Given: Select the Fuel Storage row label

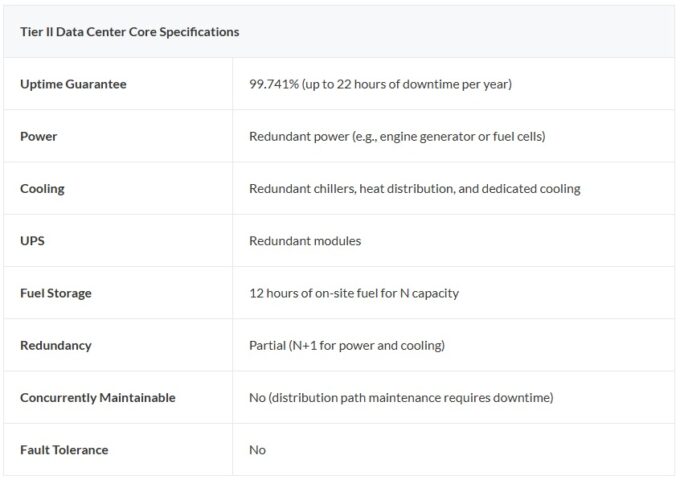Looking at the screenshot, I should click(x=56, y=293).
